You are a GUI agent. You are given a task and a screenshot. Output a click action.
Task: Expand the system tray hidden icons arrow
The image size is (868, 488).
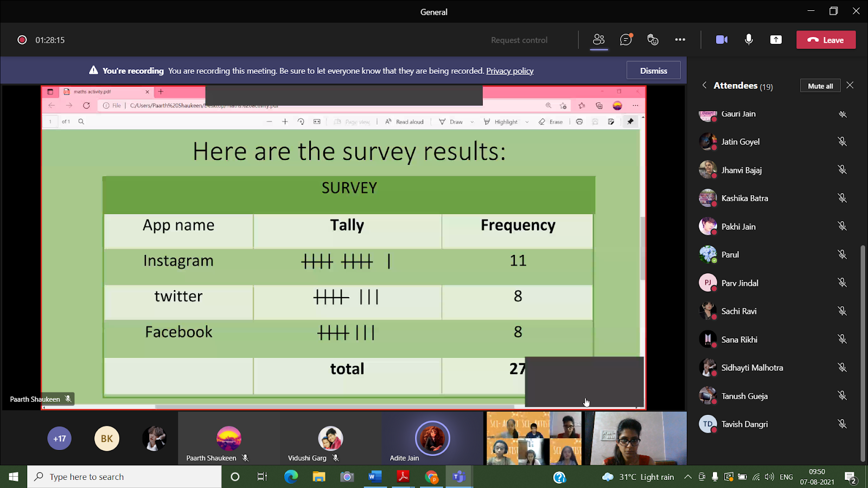[x=687, y=477]
